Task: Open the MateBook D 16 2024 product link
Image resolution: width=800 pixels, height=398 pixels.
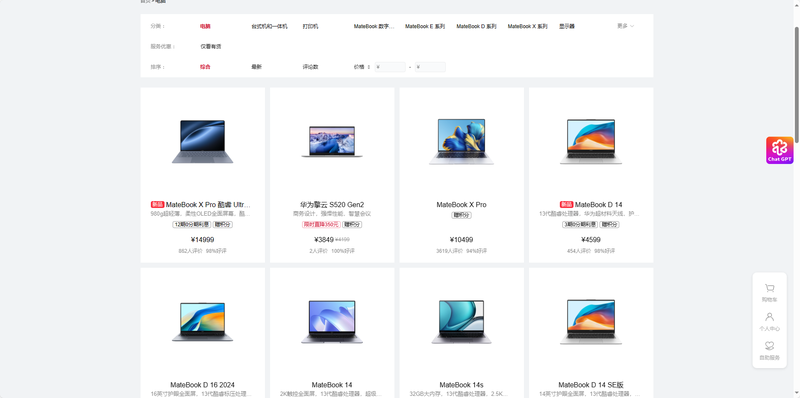Action: (x=203, y=385)
